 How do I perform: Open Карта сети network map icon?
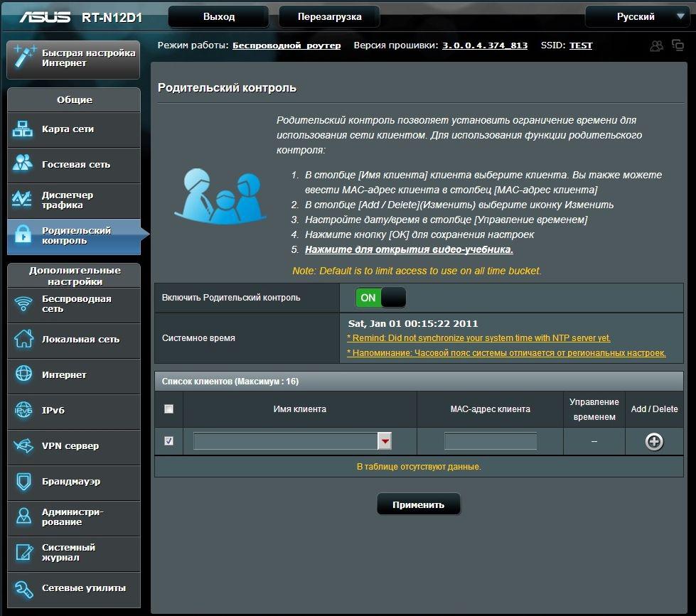tap(23, 129)
